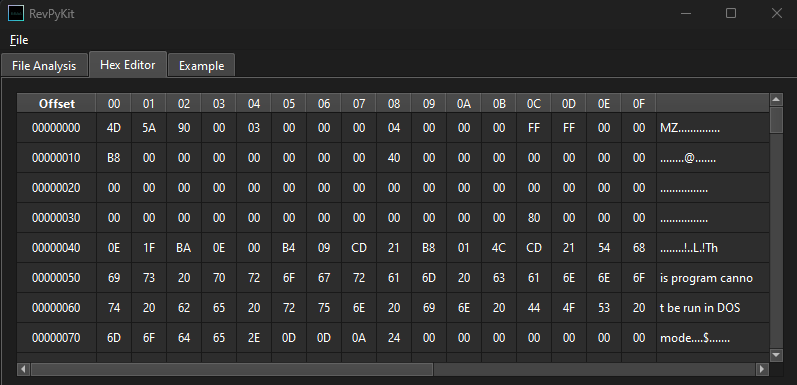Switch to the File Analysis tab
Screen dimensions: 797x385
[44, 66]
